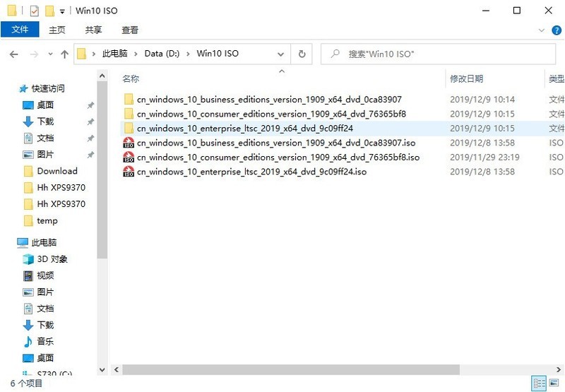Screen dimensions: 565x392
Task: Switch to large icons view in status bar
Action: click(554, 384)
